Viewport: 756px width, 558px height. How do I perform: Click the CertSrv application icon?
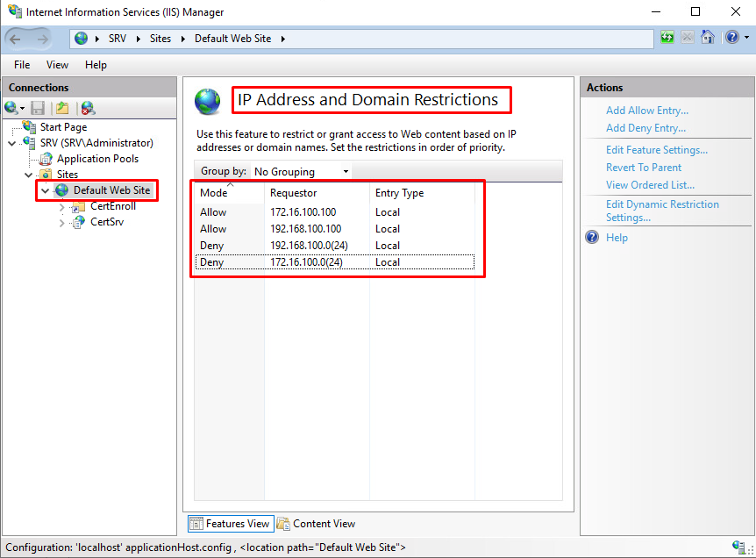(79, 222)
